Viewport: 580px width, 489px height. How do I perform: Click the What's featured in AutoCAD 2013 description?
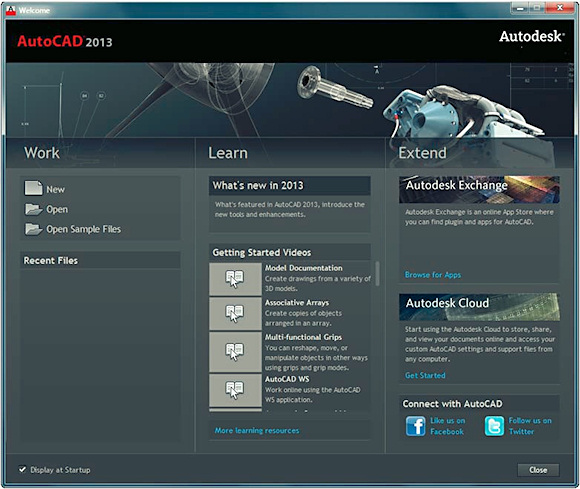[290, 209]
